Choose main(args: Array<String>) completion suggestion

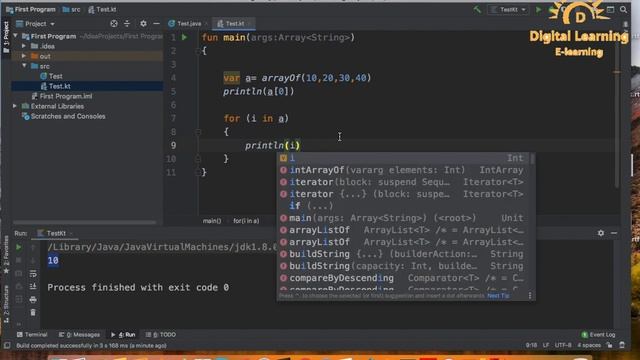(404, 218)
